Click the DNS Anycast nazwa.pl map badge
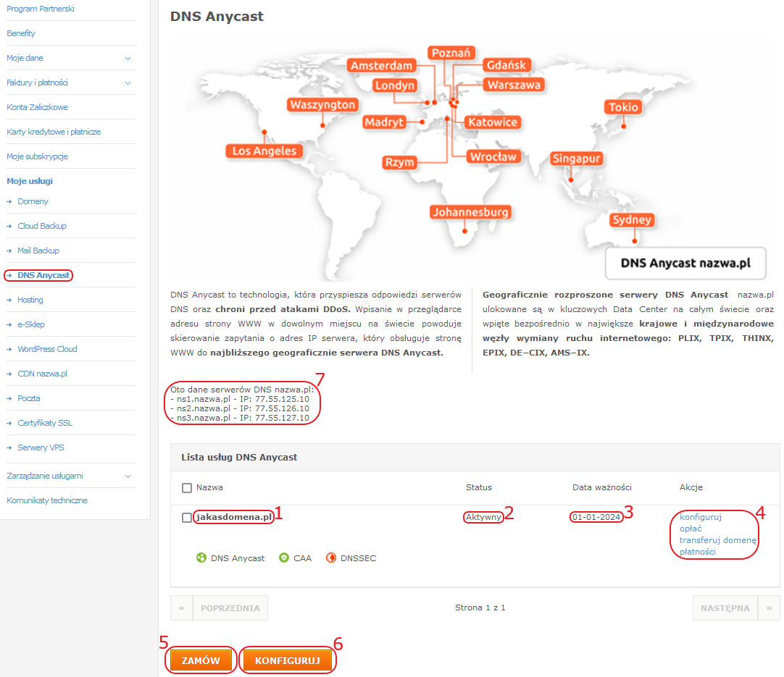The width and height of the screenshot is (784, 677). point(685,264)
